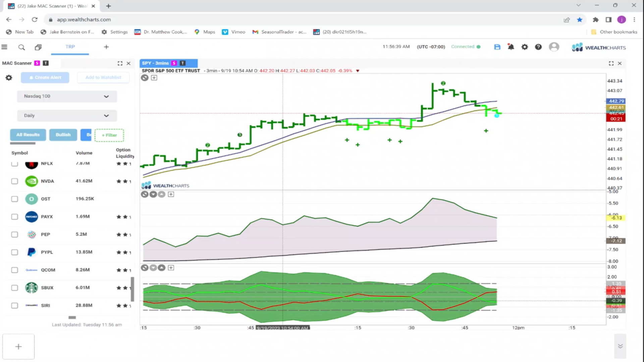Open the Vimeo bookmark
Image resolution: width=644 pixels, height=362 pixels.
(233, 32)
